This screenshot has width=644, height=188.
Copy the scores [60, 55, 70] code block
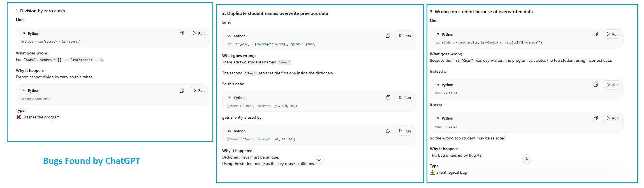[x=388, y=131]
